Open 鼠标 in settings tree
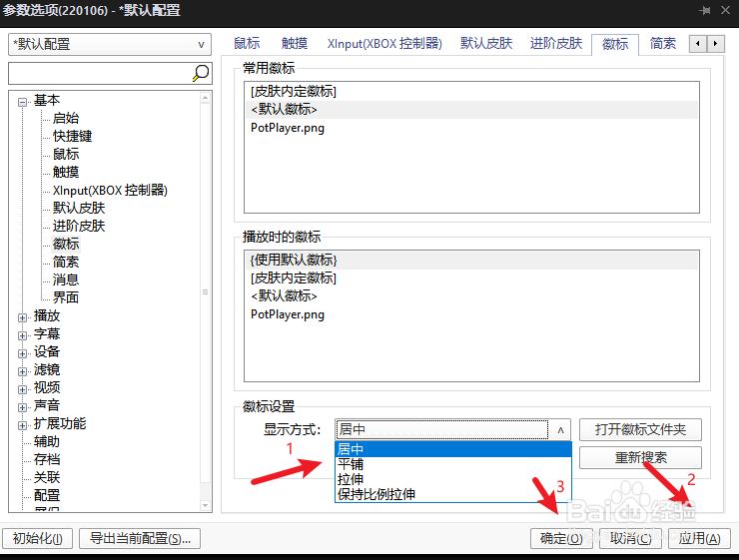The height and width of the screenshot is (560, 739). point(66,154)
